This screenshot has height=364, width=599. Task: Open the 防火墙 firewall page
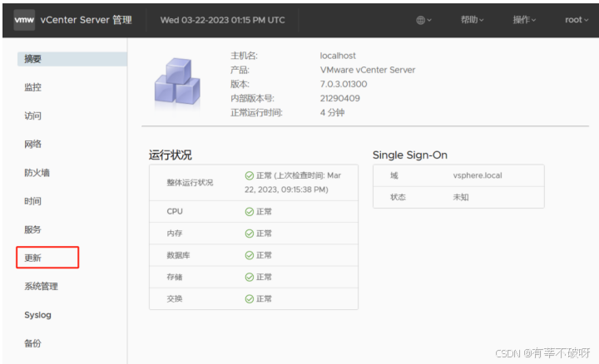pyautogui.click(x=37, y=173)
